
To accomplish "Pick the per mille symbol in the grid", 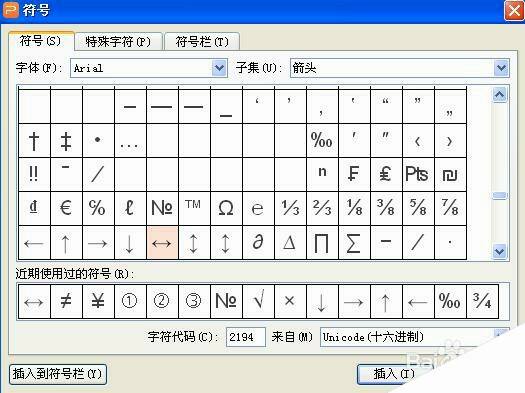I will pyautogui.click(x=322, y=141).
